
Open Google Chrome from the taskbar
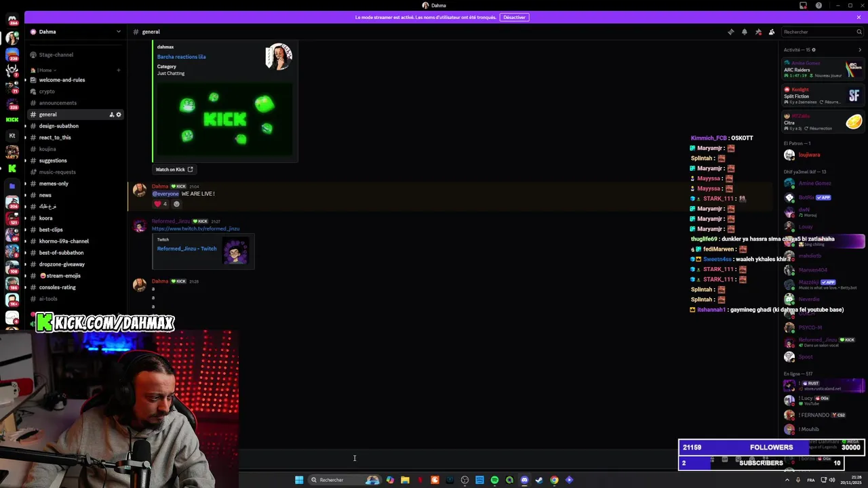[554, 480]
